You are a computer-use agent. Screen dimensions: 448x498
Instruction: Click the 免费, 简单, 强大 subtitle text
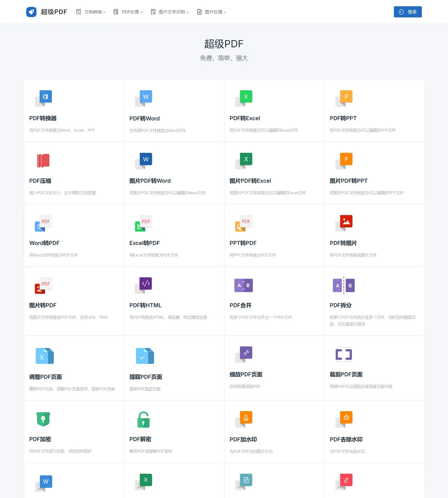pos(224,58)
